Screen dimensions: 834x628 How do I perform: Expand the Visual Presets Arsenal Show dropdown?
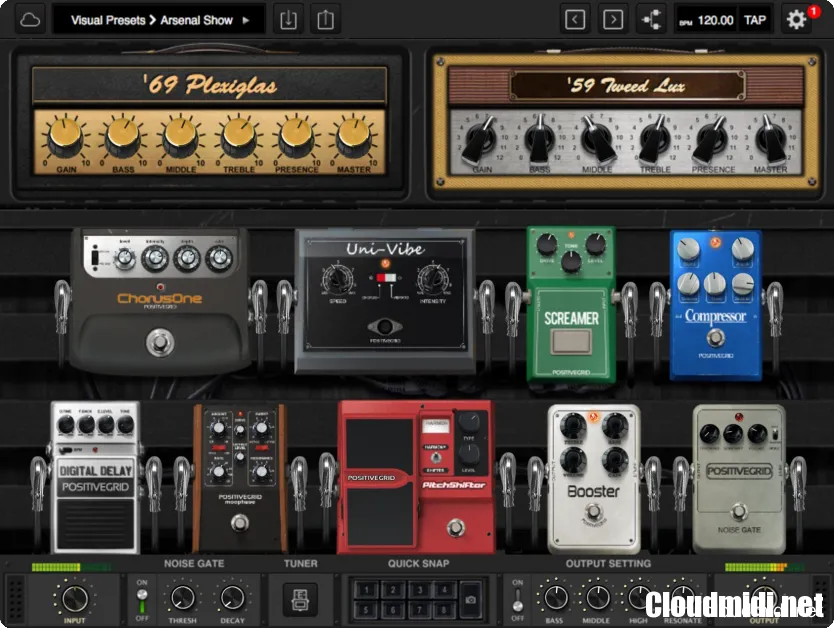(x=159, y=20)
